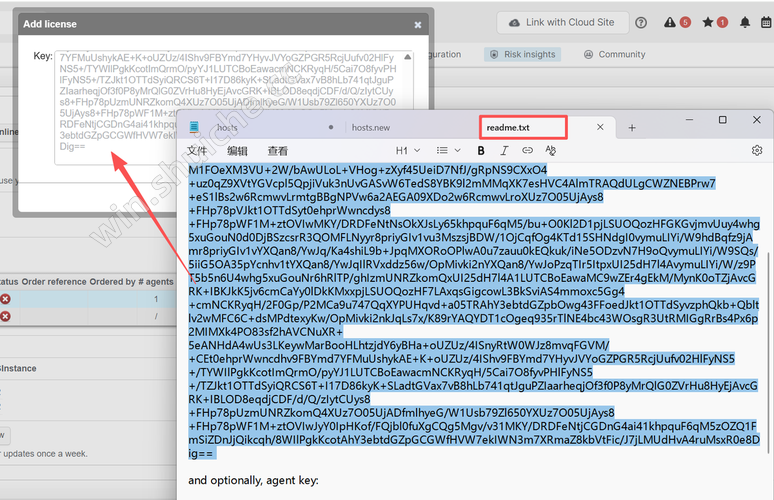Click the bold formatting icon

coord(480,151)
